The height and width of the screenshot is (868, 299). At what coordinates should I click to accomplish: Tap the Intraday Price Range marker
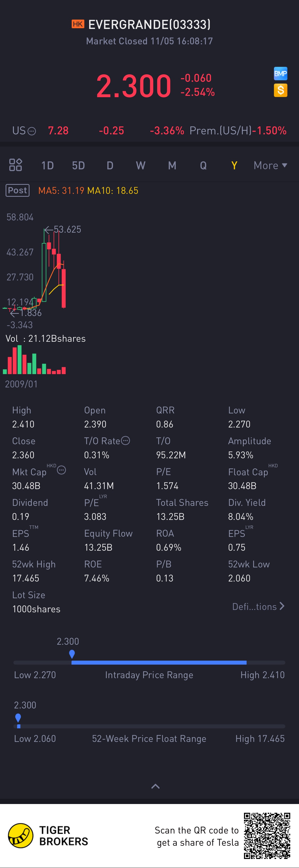pos(72,654)
